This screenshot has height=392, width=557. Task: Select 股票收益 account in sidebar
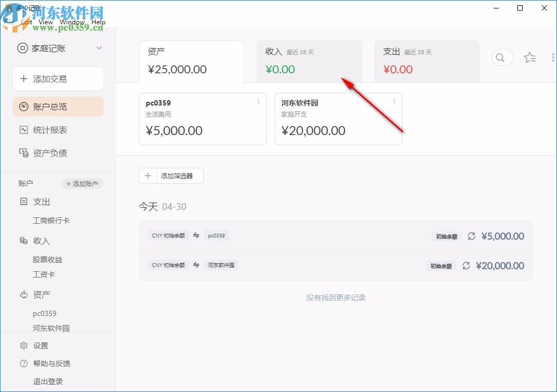click(x=48, y=260)
